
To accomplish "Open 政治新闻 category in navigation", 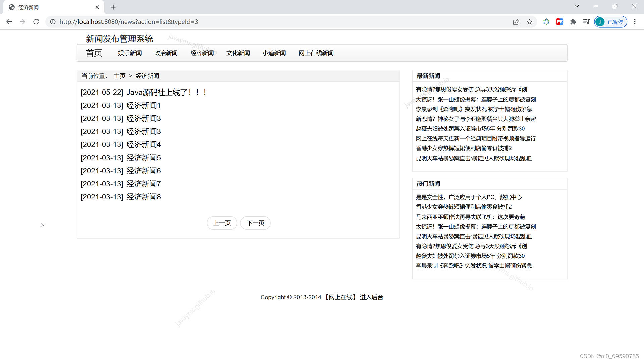I will [x=166, y=53].
